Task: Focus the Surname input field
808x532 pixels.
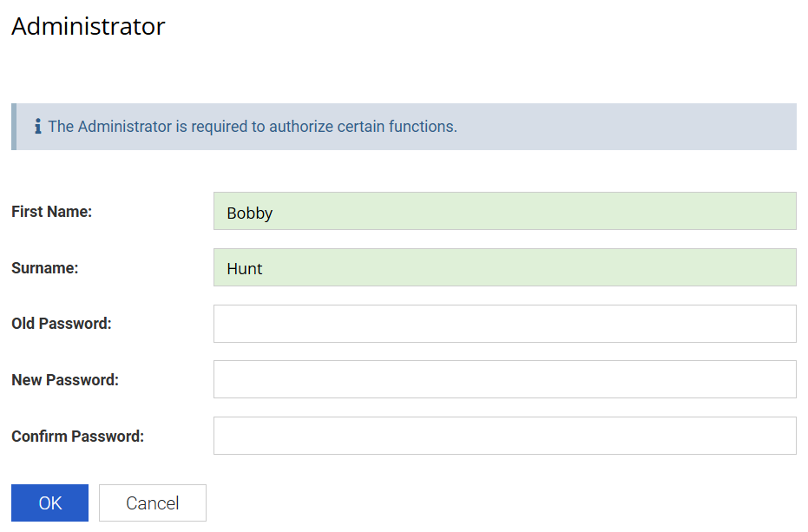Action: tap(504, 268)
